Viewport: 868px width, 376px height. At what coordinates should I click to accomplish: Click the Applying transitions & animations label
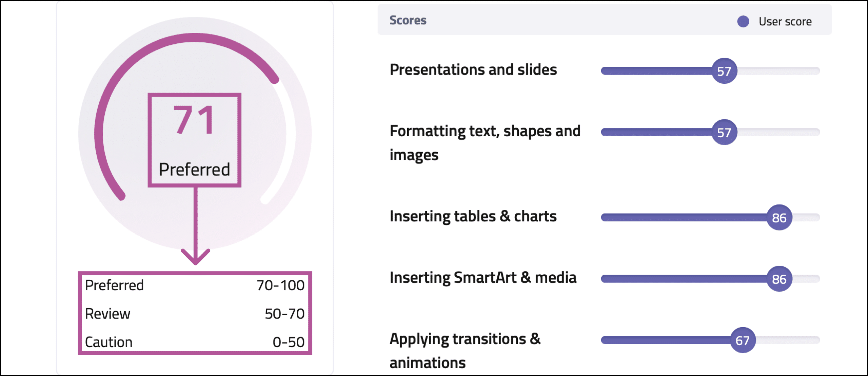coord(465,351)
